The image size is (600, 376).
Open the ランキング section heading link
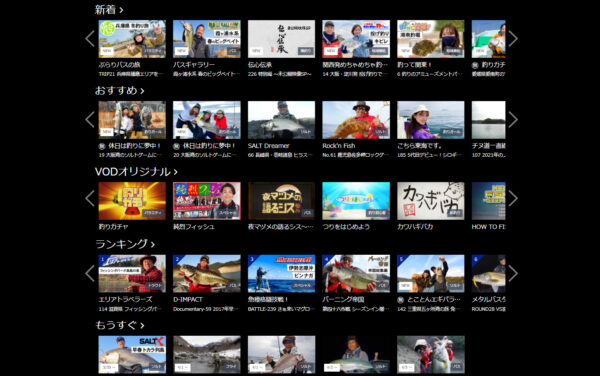(125, 244)
